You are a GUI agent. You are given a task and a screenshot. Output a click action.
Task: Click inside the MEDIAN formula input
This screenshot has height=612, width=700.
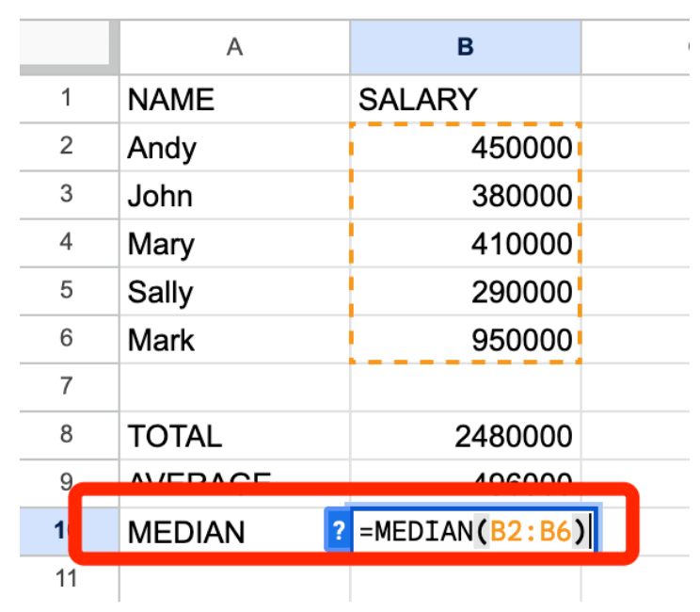470,532
